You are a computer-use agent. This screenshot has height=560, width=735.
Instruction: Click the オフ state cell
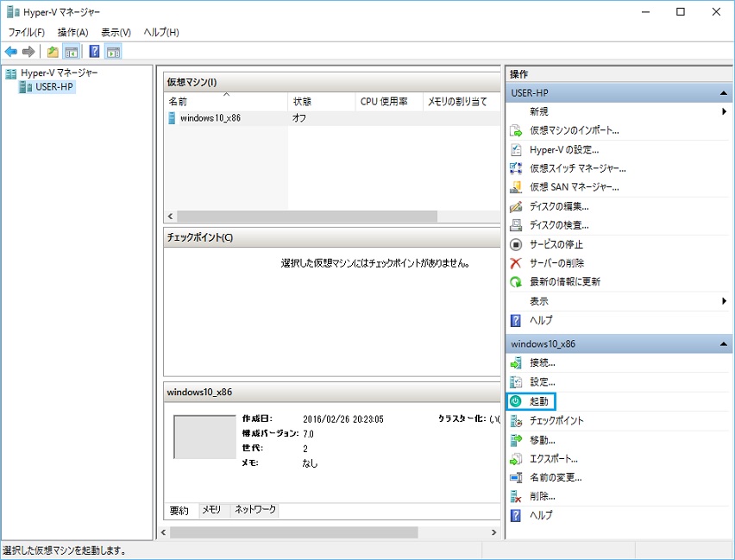(x=299, y=118)
